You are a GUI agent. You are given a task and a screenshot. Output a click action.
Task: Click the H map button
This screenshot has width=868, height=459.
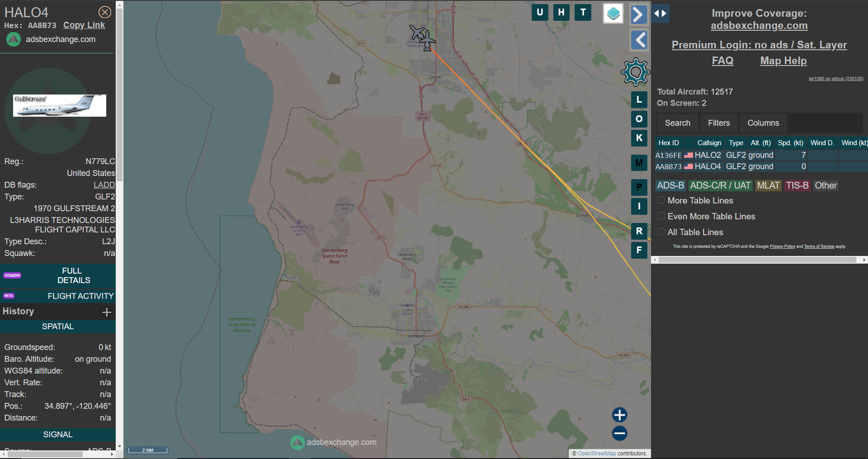click(x=561, y=12)
